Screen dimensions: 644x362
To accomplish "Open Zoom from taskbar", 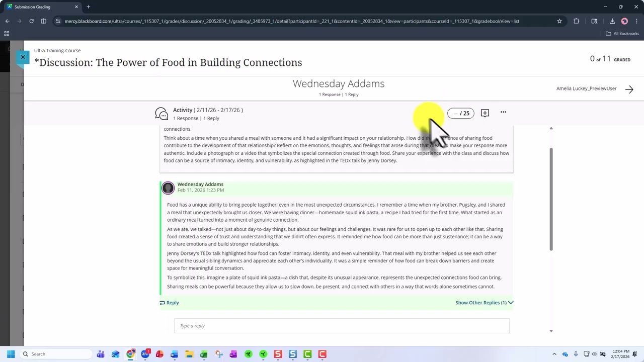I will point(145,354).
